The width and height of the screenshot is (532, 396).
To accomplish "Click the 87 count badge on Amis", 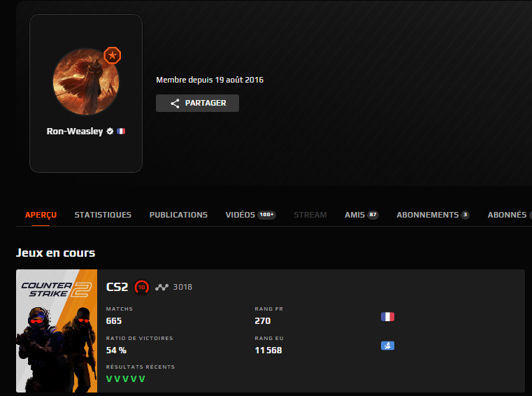I will click(373, 215).
